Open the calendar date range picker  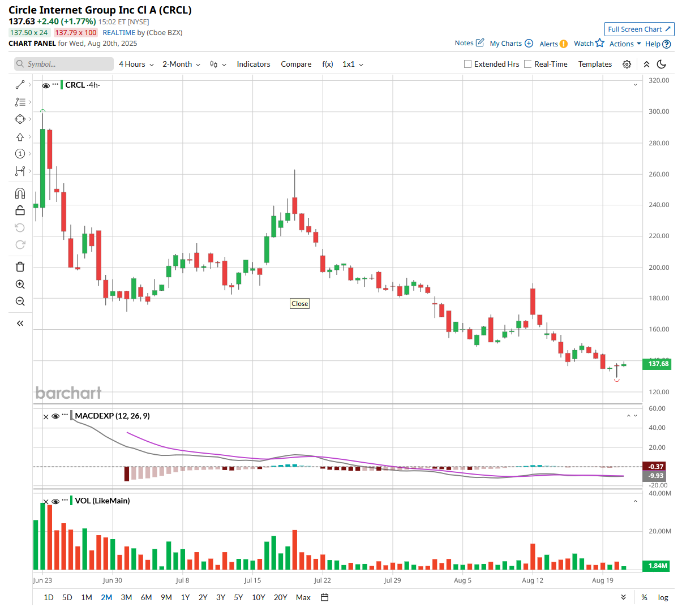pos(325,597)
